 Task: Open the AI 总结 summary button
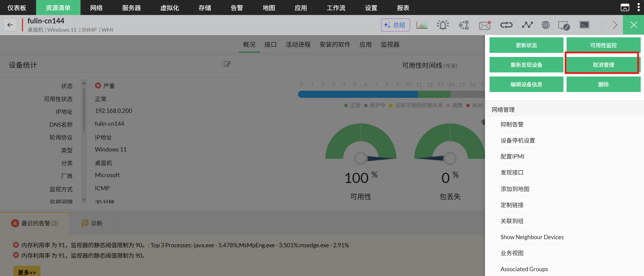click(395, 25)
